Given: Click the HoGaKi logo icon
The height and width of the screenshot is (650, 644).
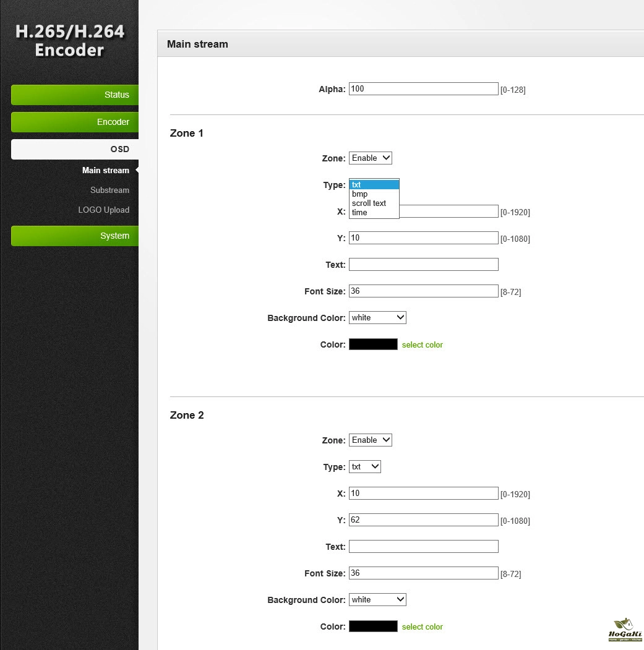Looking at the screenshot, I should coord(625,630).
